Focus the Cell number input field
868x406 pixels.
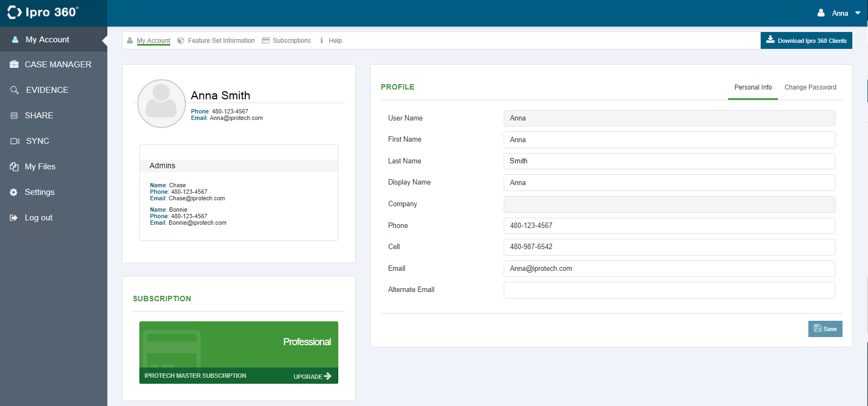click(669, 247)
